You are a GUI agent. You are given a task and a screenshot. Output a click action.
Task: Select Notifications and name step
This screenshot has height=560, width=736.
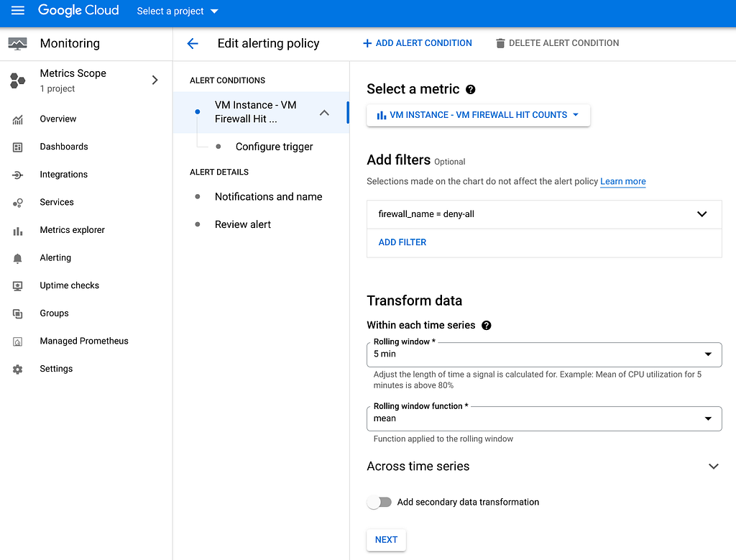[x=268, y=196]
